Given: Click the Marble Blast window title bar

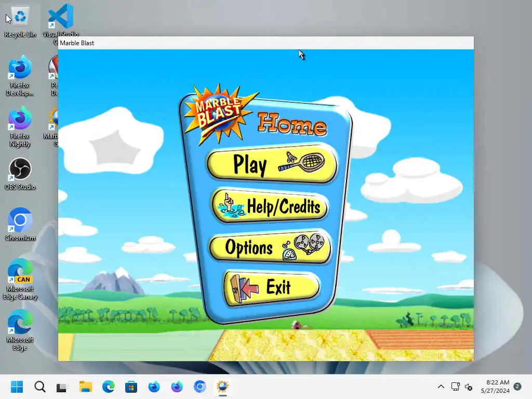Looking at the screenshot, I should (x=265, y=43).
